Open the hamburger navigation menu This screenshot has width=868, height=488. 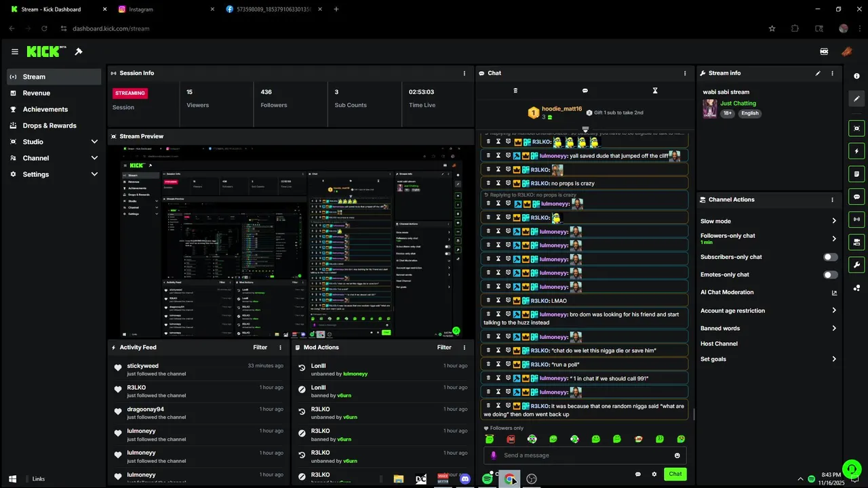coord(15,52)
